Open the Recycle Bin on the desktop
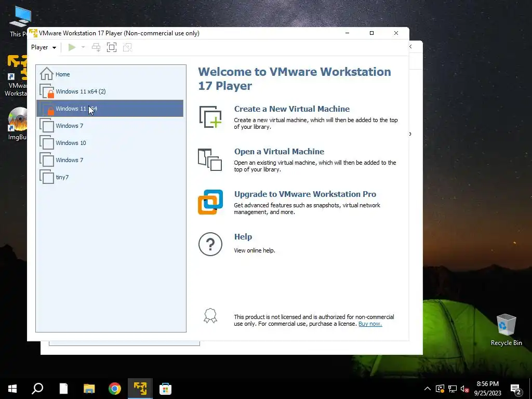 506,329
